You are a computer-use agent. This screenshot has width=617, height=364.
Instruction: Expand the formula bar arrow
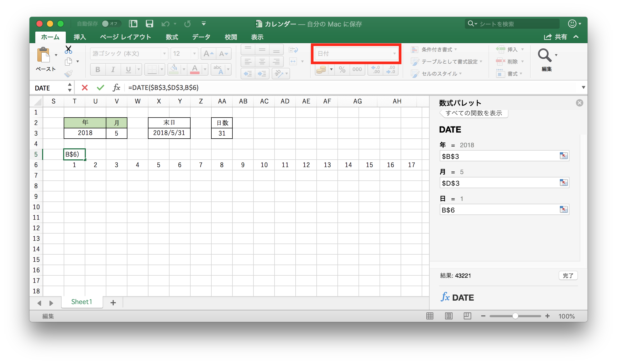583,88
